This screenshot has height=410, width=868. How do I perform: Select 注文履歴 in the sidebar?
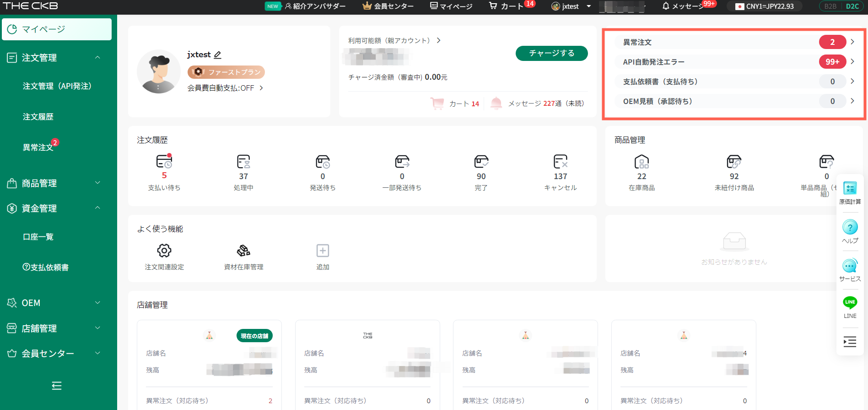38,117
